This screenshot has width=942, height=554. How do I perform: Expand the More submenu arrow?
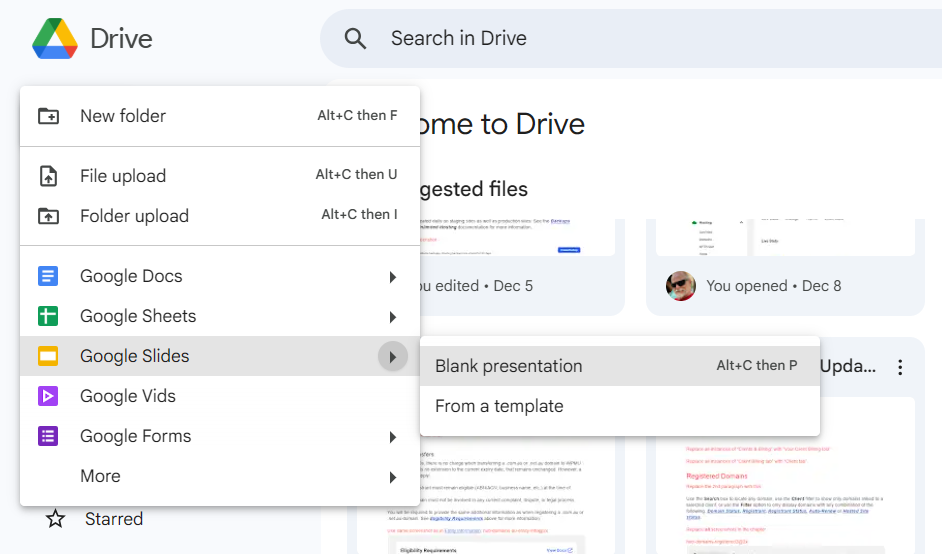(393, 478)
